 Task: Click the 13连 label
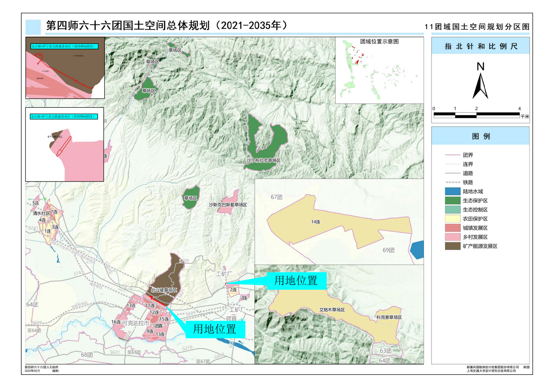click(131, 305)
